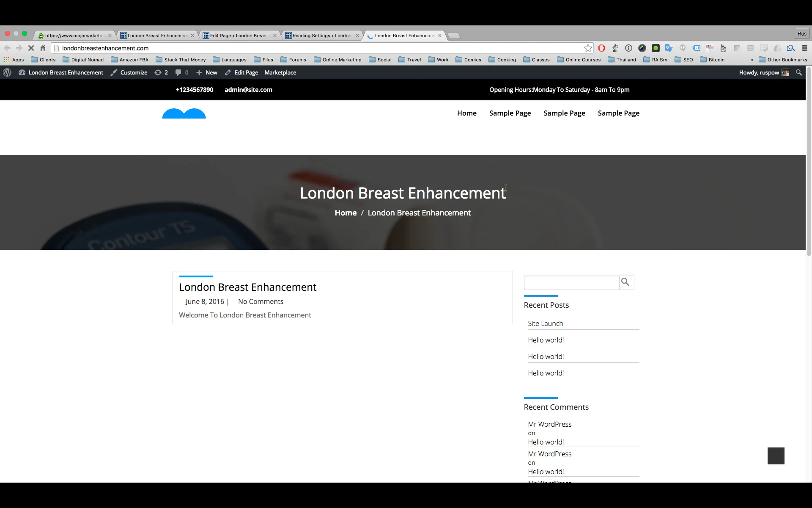The width and height of the screenshot is (812, 508).
Task: Expand the hidden bookmarks overflow chevron
Action: 752,60
